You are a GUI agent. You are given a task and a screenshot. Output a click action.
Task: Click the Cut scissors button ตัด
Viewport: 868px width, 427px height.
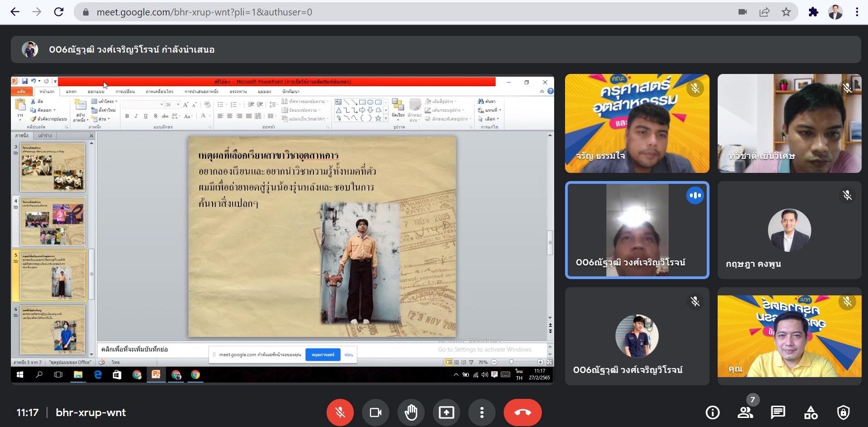tap(37, 101)
